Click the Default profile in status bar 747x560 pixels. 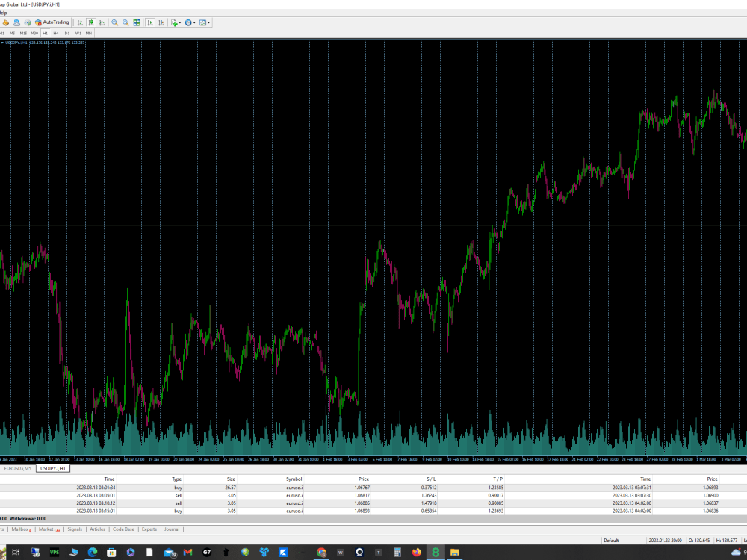611,541
